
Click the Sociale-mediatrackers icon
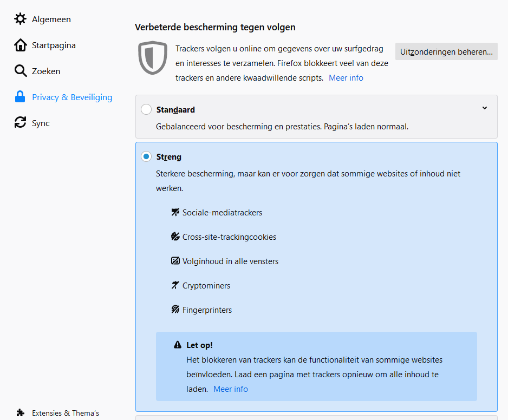[x=175, y=212]
